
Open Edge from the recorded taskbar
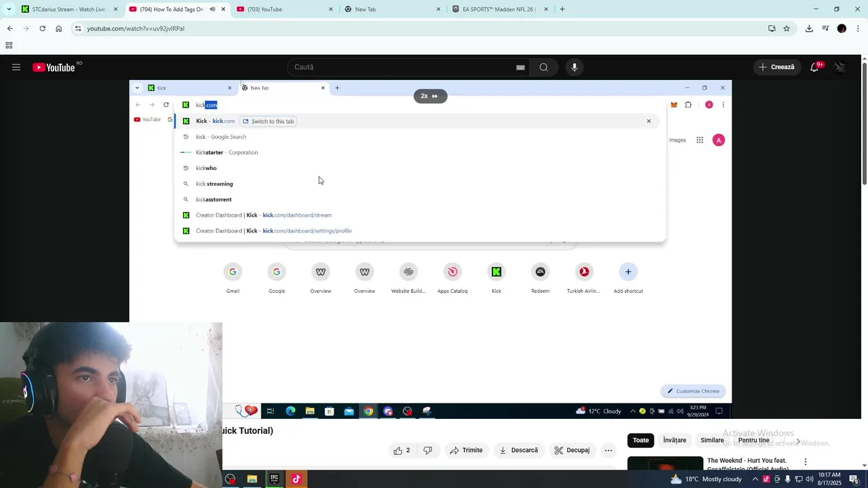click(x=290, y=411)
